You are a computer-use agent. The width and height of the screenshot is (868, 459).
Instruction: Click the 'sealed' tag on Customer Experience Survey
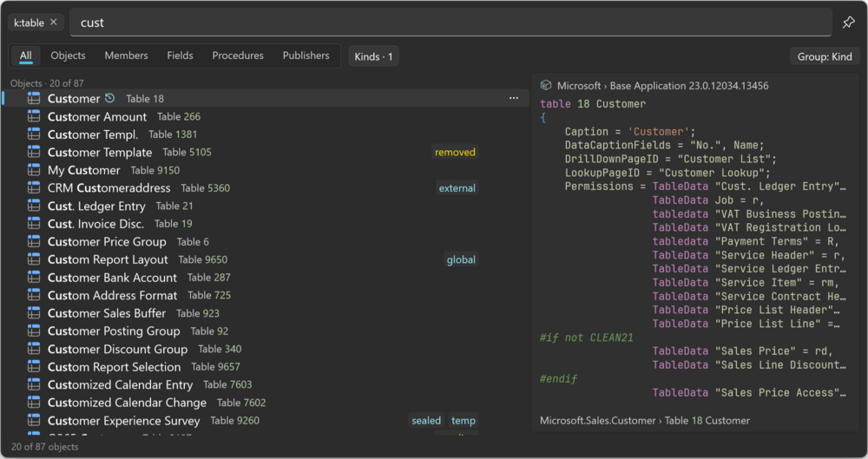(x=426, y=420)
